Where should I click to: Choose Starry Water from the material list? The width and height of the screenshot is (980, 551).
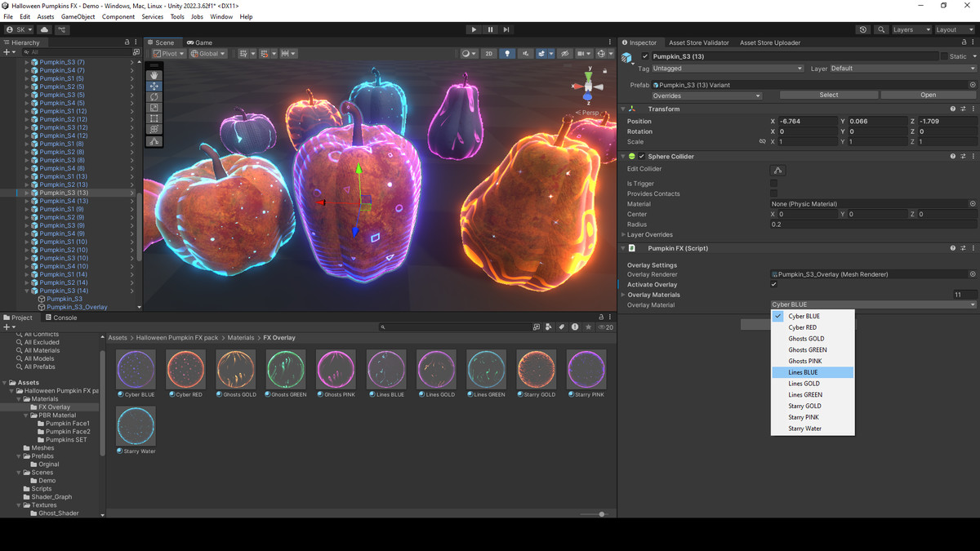(813, 429)
